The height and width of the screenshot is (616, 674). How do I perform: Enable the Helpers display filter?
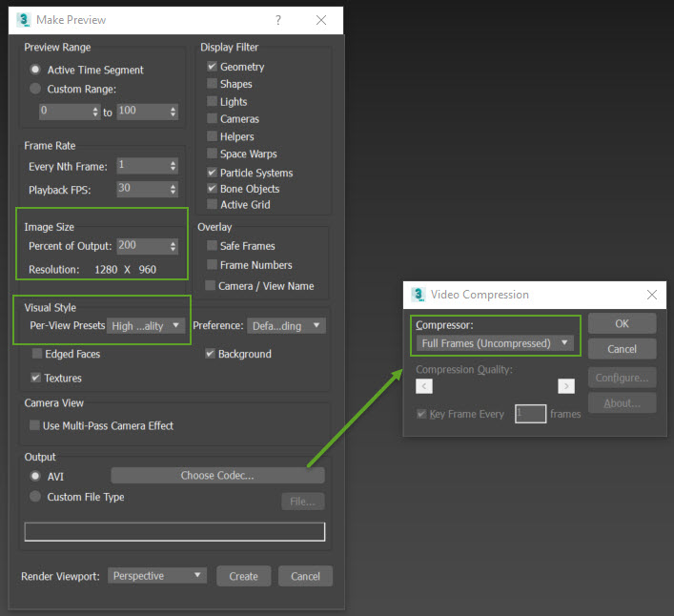(x=212, y=135)
